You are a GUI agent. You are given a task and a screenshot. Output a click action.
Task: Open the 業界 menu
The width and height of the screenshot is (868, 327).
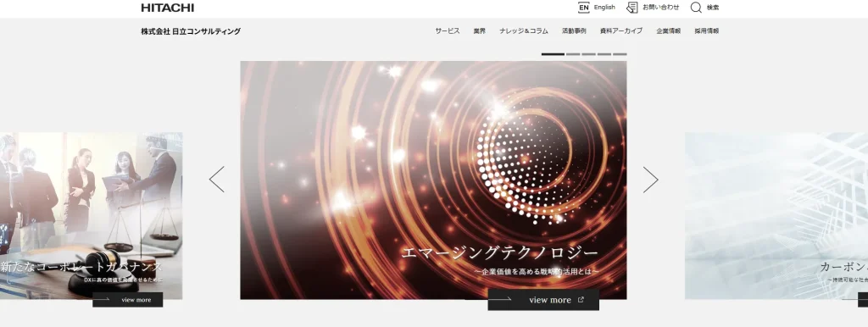(x=480, y=31)
